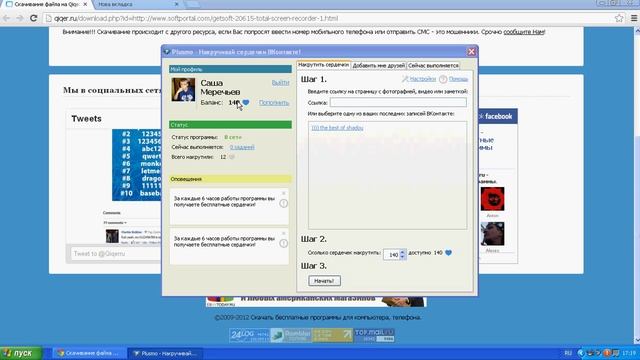This screenshot has height=360, width=640.
Task: Open a new browser tab
Action: (x=193, y=4)
